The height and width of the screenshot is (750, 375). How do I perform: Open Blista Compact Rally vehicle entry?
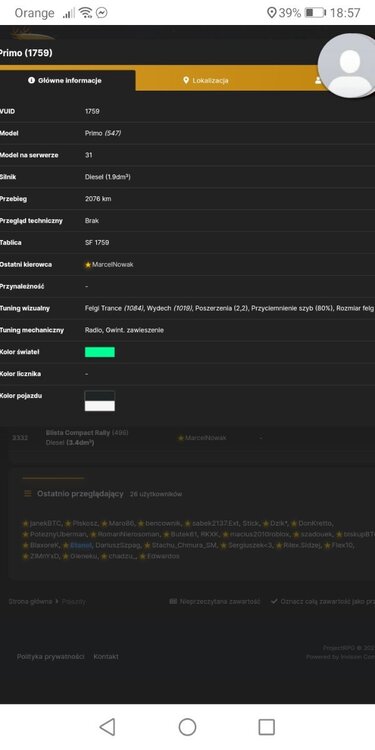tap(78, 432)
